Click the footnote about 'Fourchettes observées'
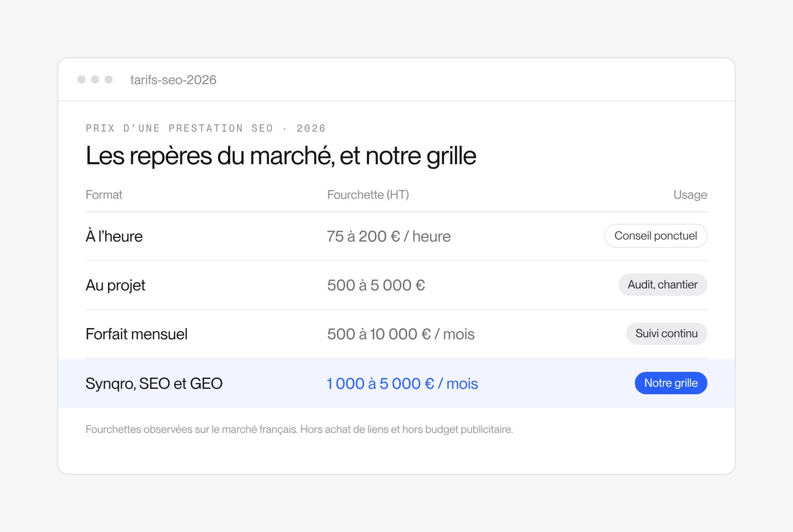This screenshot has height=532, width=793. point(299,429)
